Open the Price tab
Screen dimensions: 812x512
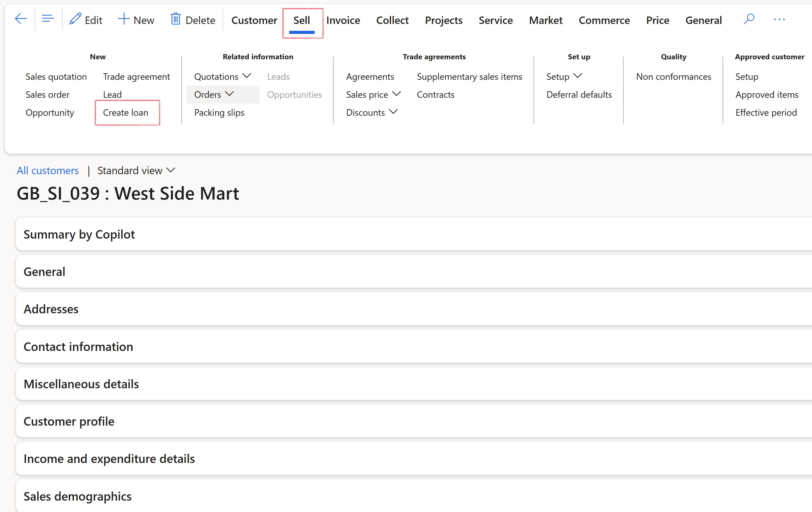[x=657, y=20]
